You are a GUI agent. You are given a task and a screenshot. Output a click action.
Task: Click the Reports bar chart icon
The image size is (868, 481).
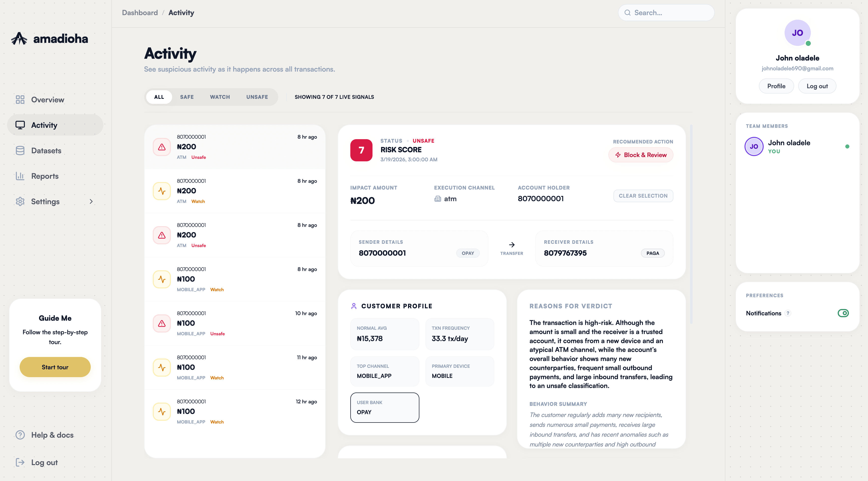[20, 176]
